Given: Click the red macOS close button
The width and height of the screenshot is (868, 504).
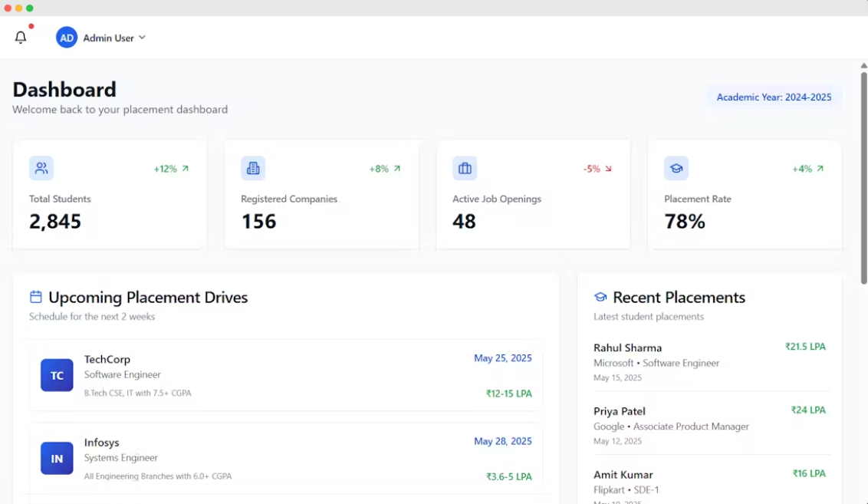Looking at the screenshot, I should coord(8,8).
